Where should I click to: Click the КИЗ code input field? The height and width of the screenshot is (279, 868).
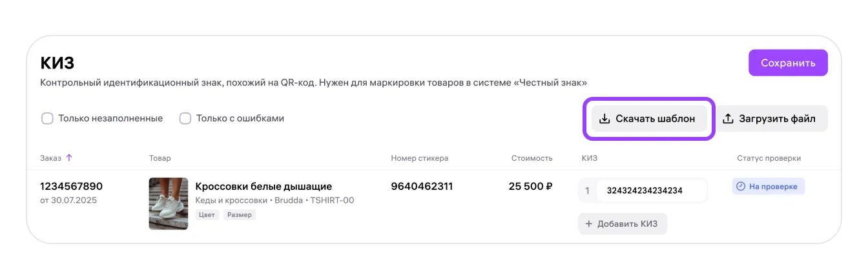tap(650, 191)
